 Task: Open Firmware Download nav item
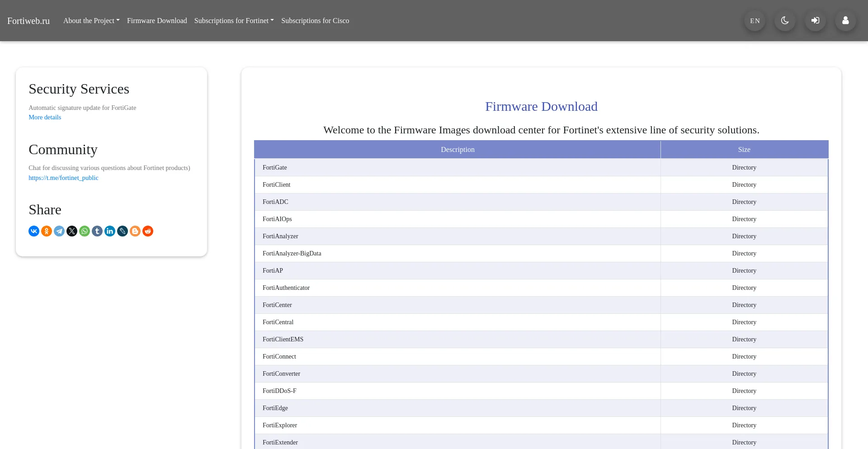tap(157, 21)
